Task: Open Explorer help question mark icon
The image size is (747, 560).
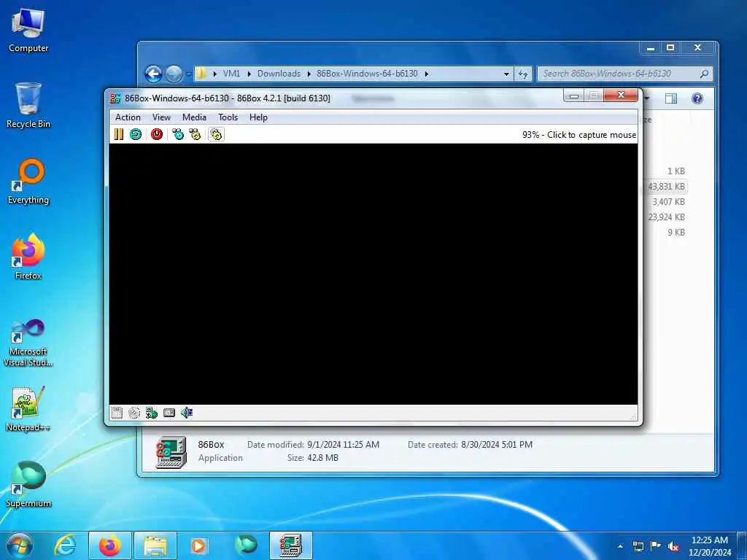Action: click(x=697, y=98)
